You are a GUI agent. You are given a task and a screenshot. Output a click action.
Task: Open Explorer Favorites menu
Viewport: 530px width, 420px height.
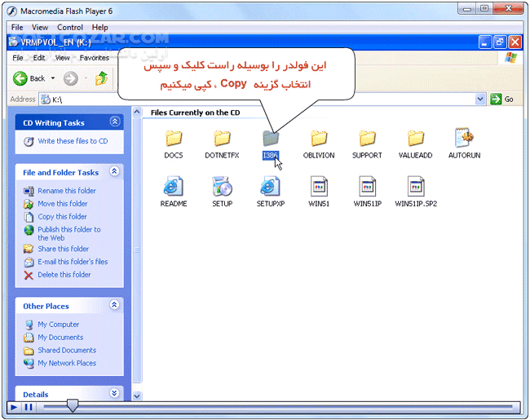click(x=95, y=58)
